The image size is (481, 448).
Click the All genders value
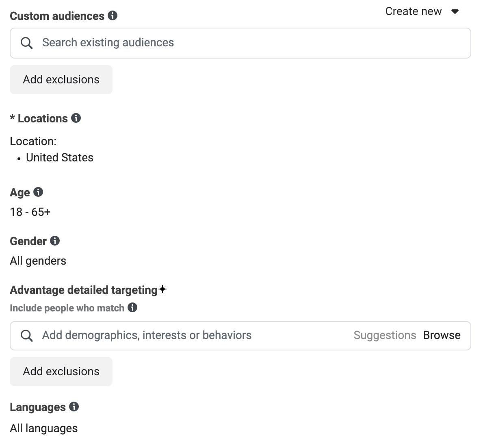click(38, 261)
